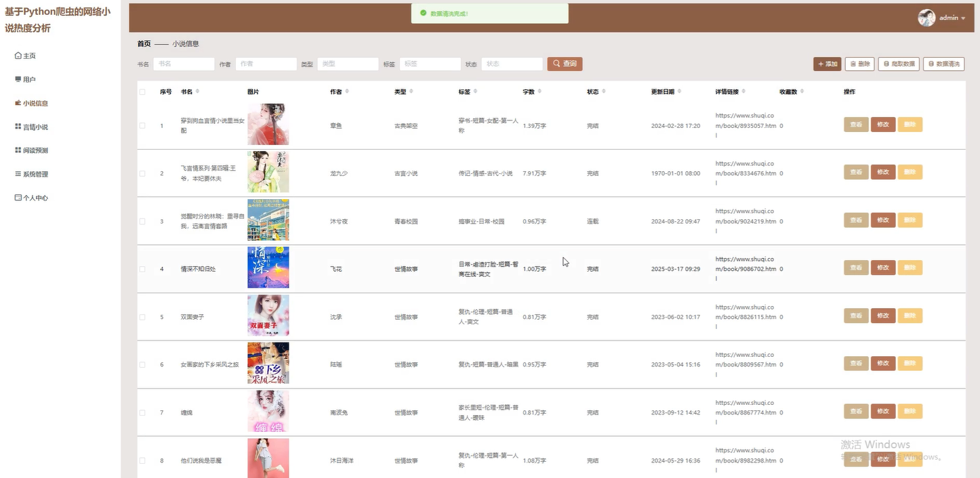Click 修改 for 双面妻子 row
Image resolution: width=980 pixels, height=478 pixels.
[x=883, y=316]
